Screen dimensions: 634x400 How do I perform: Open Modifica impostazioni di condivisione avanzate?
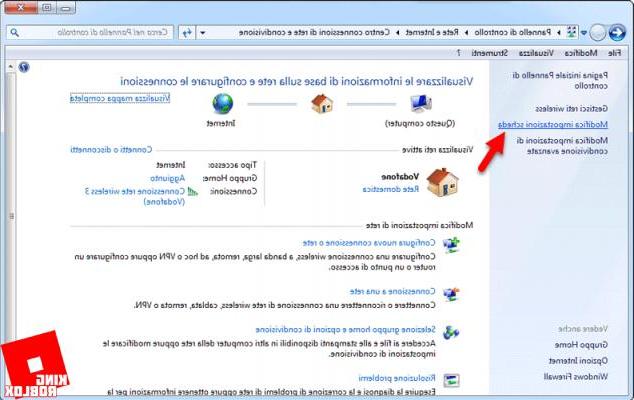pyautogui.click(x=562, y=146)
